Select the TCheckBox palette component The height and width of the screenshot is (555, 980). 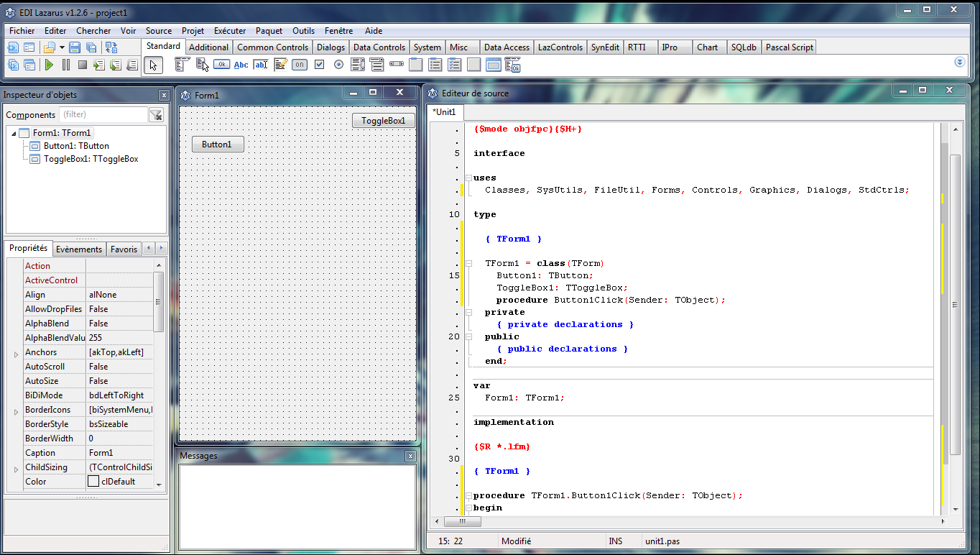[319, 65]
